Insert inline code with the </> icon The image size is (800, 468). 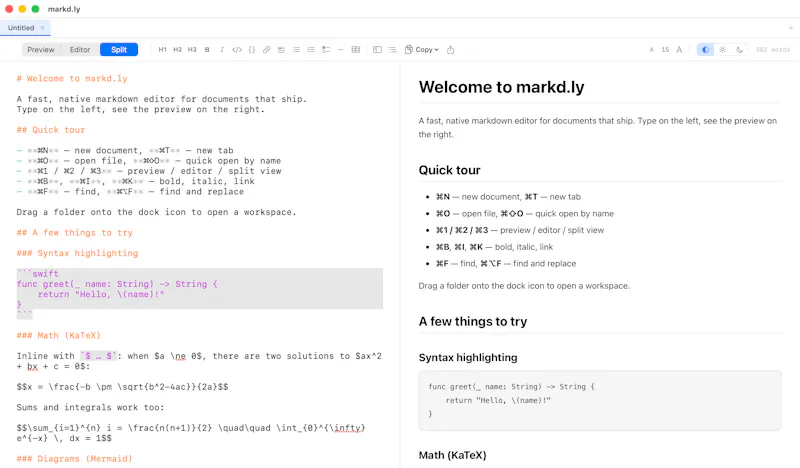click(x=237, y=50)
